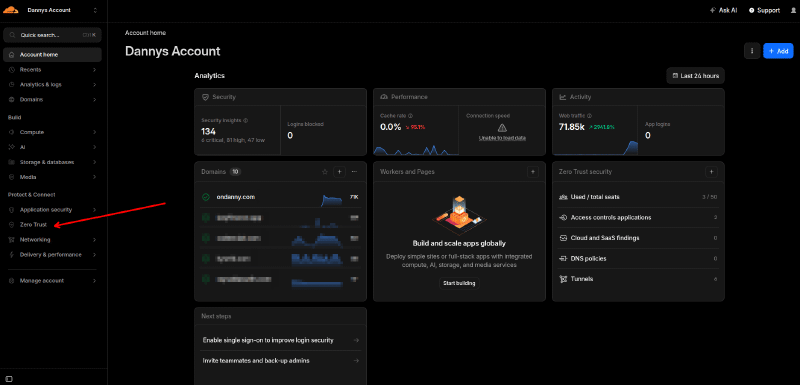Expand the Storage & databases chevron
Viewport: 800px width, 385px height.
click(x=94, y=162)
